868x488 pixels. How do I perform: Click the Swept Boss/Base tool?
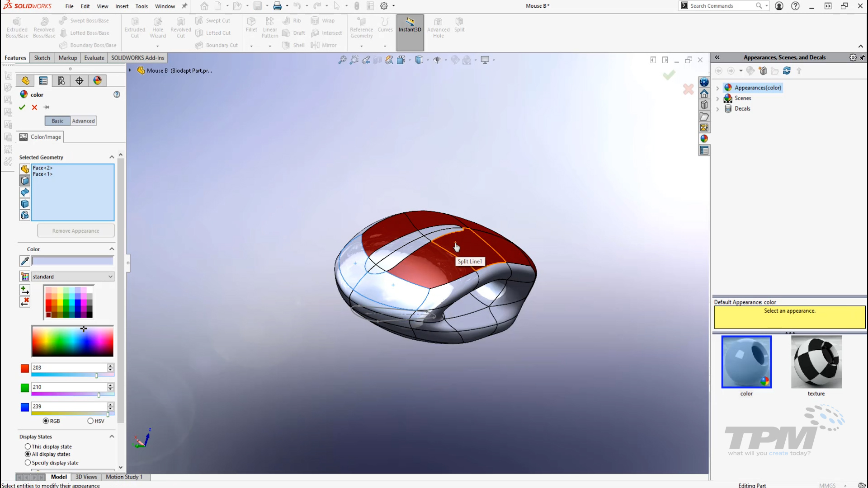pos(89,20)
